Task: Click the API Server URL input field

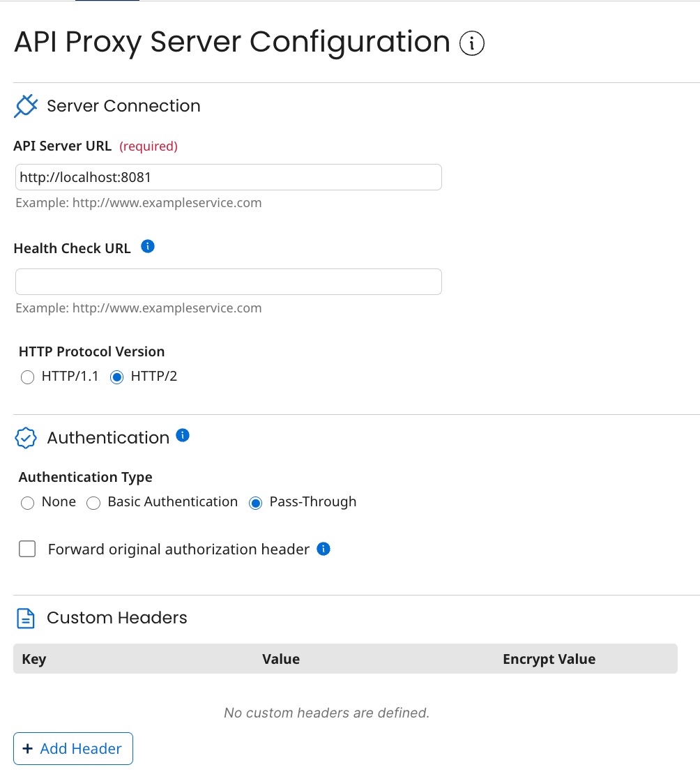Action: click(x=228, y=177)
